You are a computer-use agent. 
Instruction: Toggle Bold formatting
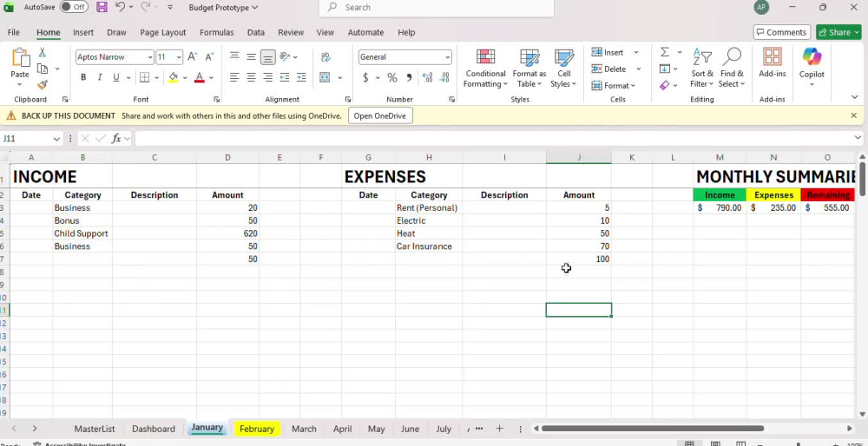83,77
